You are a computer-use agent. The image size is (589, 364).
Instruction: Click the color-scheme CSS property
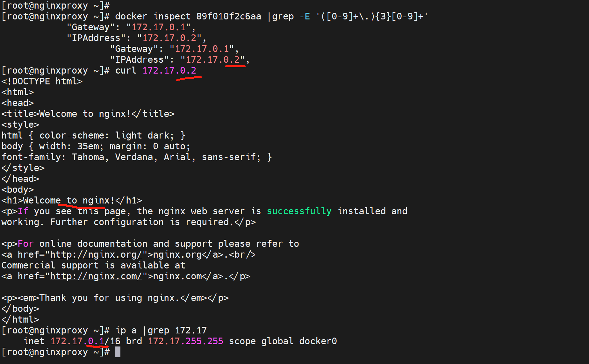[x=72, y=136]
